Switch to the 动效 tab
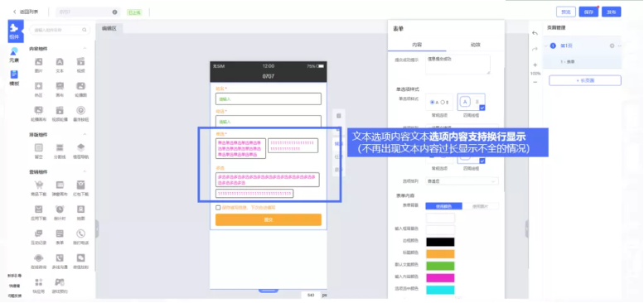644x303 pixels. pos(475,44)
